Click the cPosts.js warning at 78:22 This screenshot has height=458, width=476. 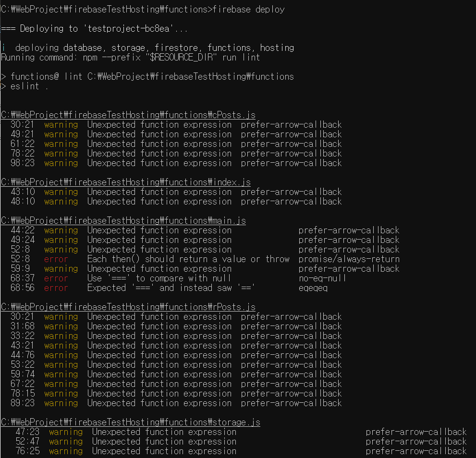click(x=176, y=154)
